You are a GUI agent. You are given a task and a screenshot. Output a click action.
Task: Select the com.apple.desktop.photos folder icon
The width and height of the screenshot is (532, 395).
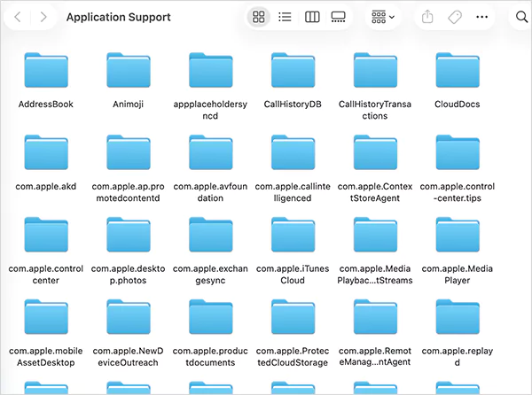click(x=129, y=235)
